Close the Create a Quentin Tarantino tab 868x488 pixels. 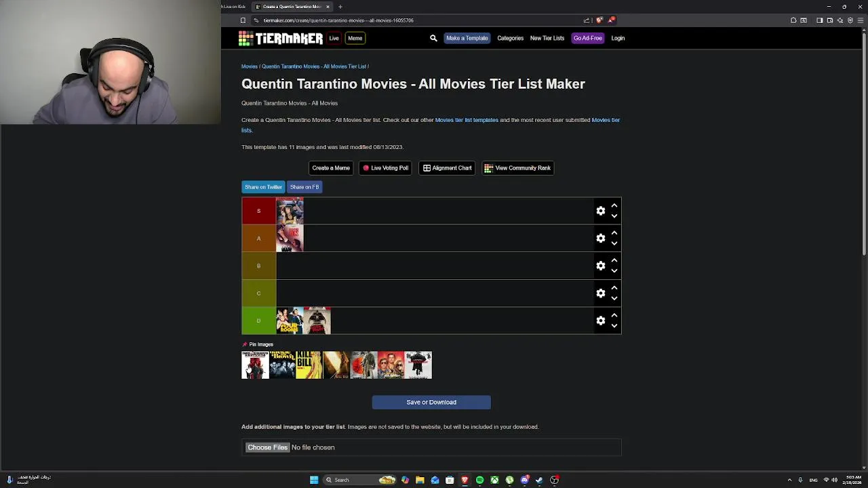(x=328, y=7)
